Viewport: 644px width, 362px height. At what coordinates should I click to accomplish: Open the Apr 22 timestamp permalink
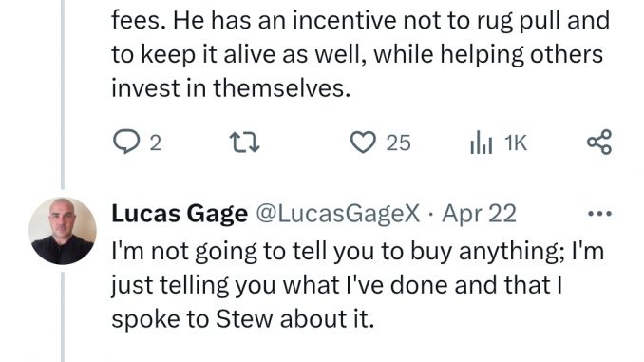coord(479,214)
